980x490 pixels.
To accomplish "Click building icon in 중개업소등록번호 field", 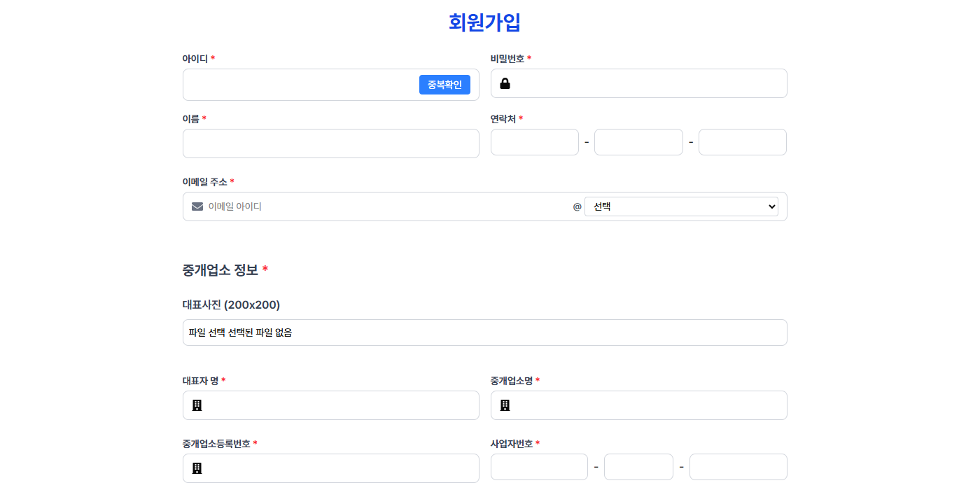I will [x=197, y=468].
